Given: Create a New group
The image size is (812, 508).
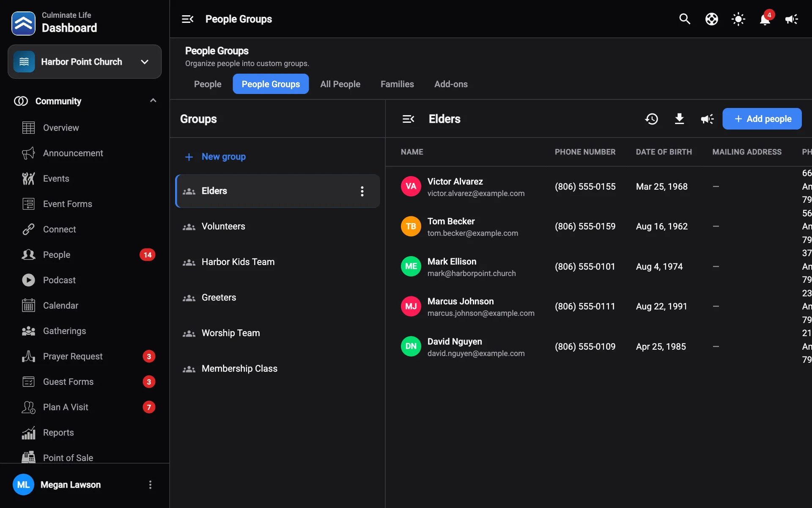Looking at the screenshot, I should [215, 157].
